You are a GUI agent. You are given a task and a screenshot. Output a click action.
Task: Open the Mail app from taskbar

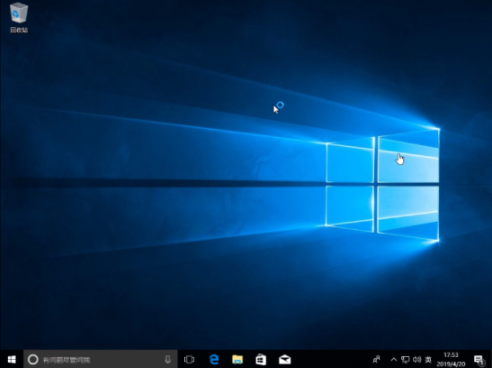coord(285,360)
